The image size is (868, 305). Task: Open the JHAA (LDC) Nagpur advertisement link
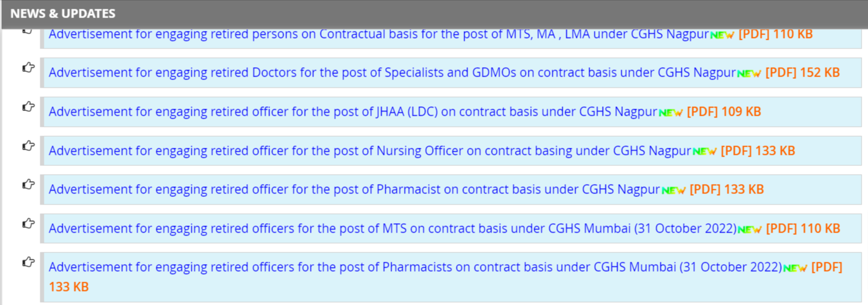coord(353,112)
